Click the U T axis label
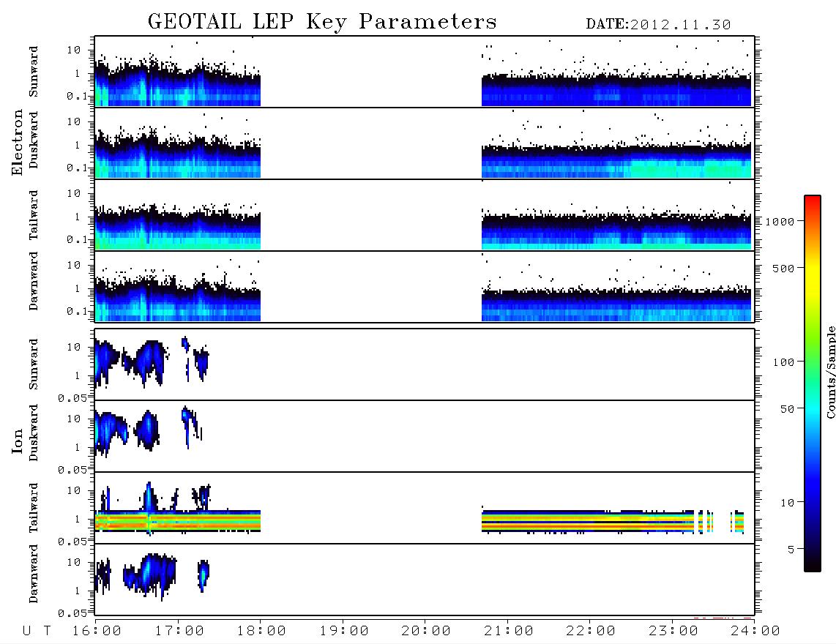The image size is (836, 644). [37, 632]
